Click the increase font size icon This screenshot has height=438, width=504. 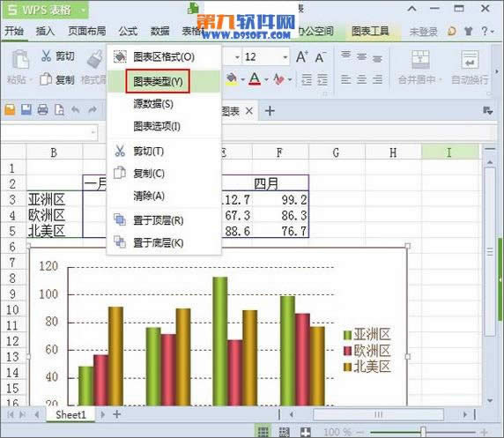(x=302, y=57)
